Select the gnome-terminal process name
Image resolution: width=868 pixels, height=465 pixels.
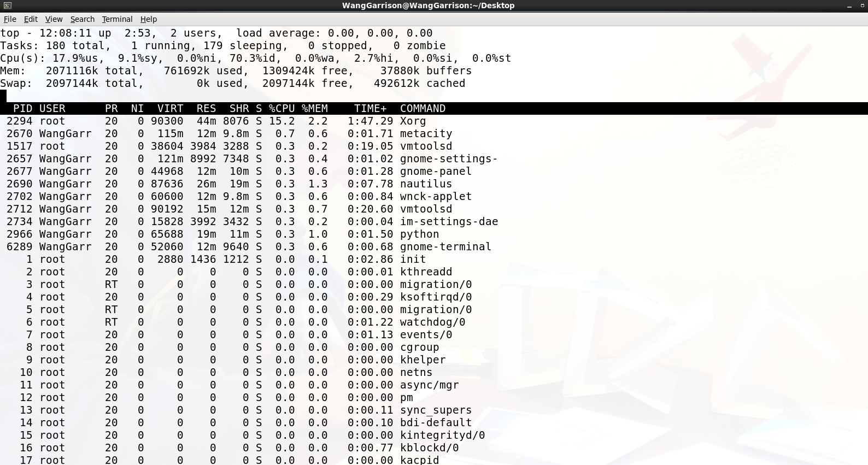pyautogui.click(x=446, y=247)
